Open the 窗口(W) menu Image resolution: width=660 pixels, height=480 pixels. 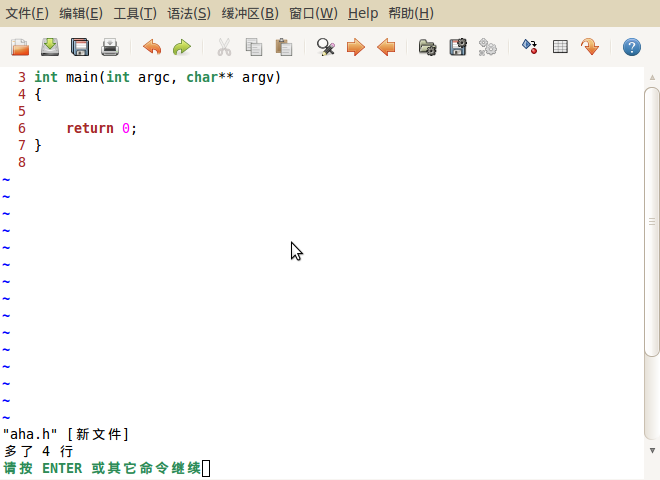pyautogui.click(x=314, y=13)
